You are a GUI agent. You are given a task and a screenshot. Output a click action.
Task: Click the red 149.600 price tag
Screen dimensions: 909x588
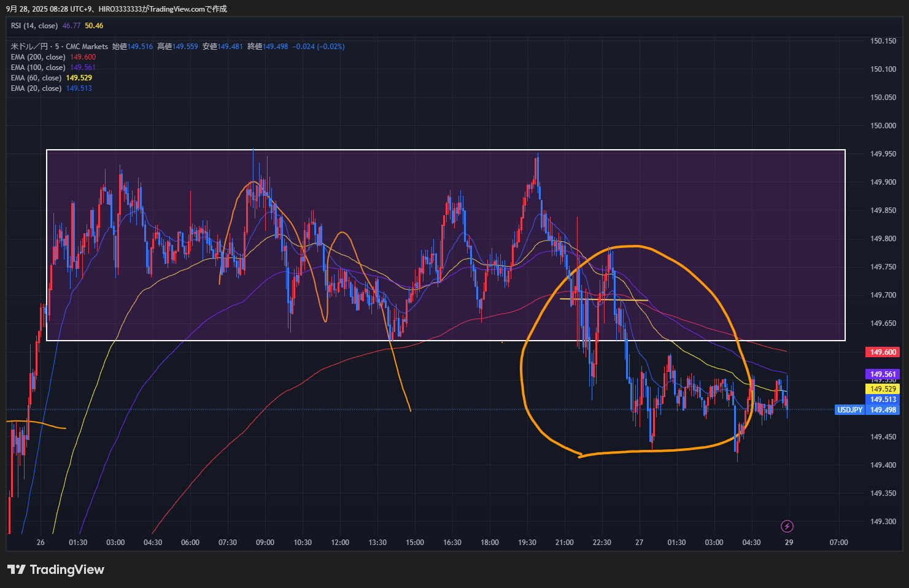883,352
